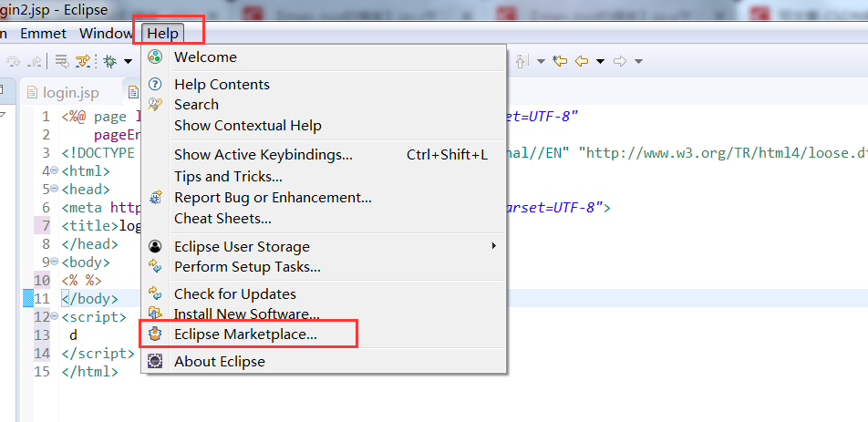Toggle the Use Step Filters icon

82,61
